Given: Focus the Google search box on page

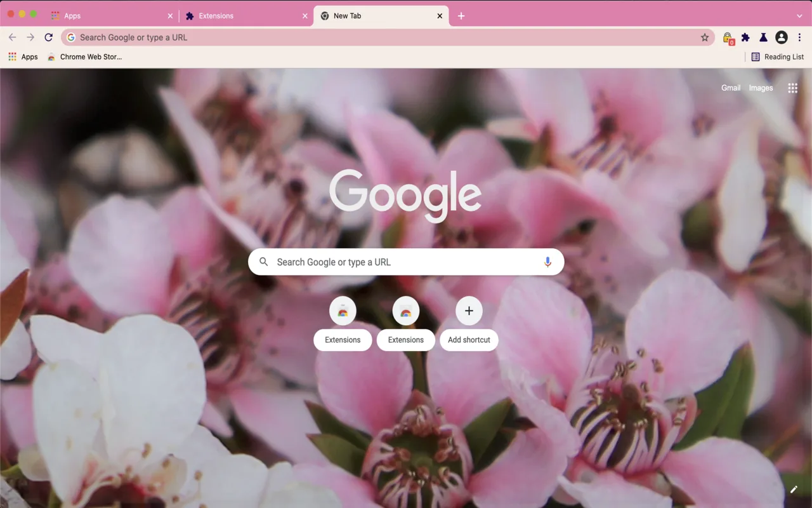Looking at the screenshot, I should (406, 262).
